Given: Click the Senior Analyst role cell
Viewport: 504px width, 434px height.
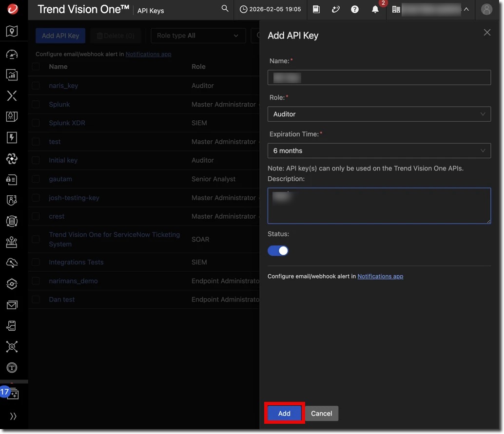Looking at the screenshot, I should tap(213, 179).
